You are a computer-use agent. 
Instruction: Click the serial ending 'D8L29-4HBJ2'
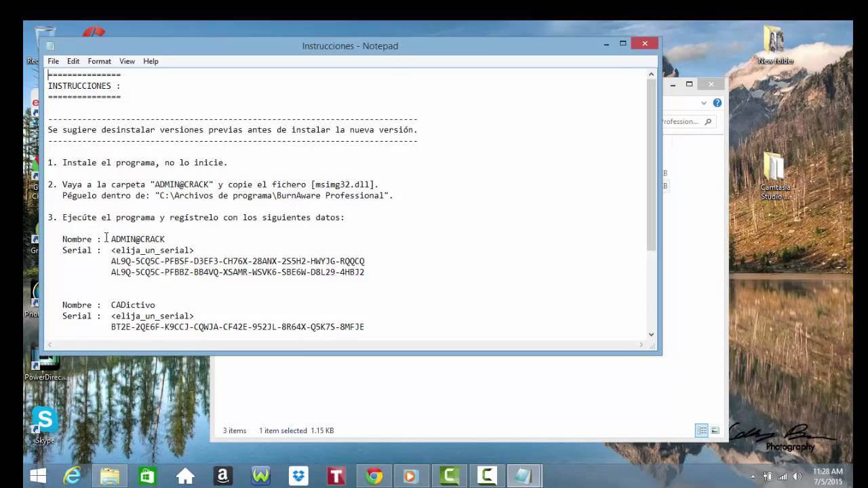pyautogui.click(x=237, y=272)
